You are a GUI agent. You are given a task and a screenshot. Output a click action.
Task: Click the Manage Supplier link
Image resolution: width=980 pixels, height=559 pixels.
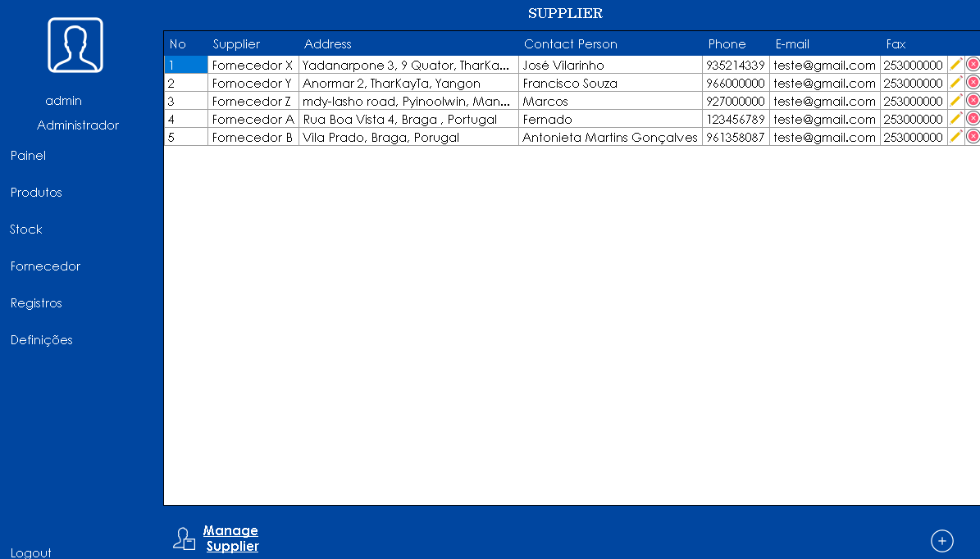click(231, 539)
